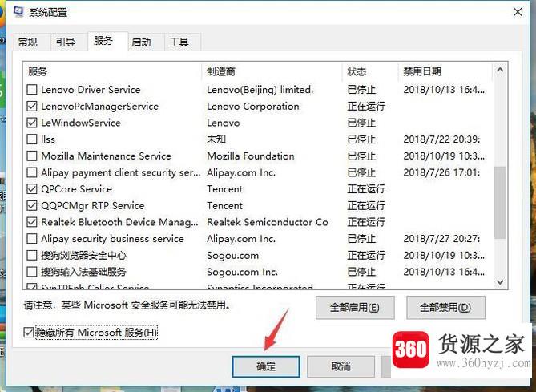
Task: Select the Realtek Semiconductor Co cell
Action: click(x=268, y=222)
